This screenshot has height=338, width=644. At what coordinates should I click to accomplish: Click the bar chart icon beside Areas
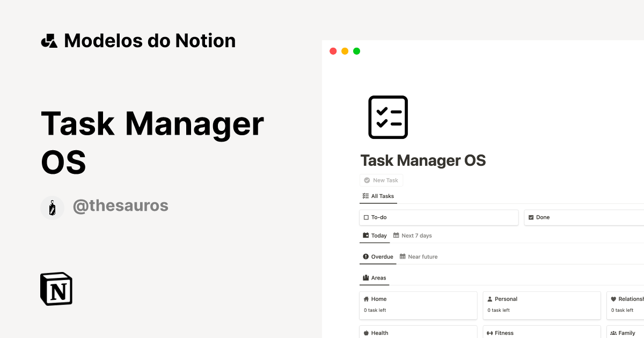[365, 277]
